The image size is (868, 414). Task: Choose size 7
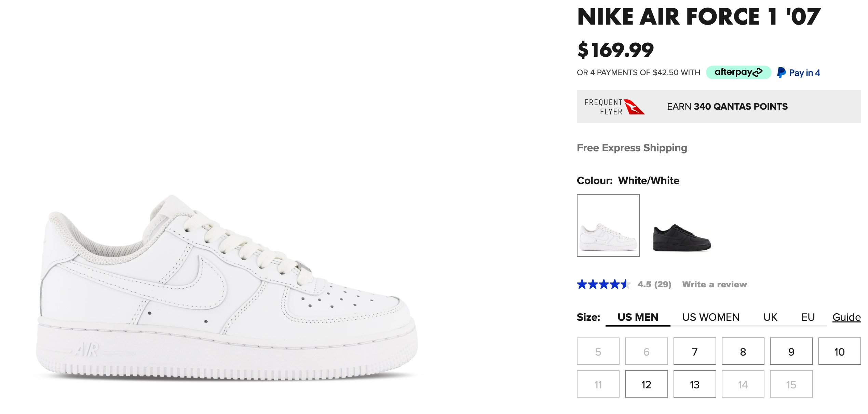(694, 351)
